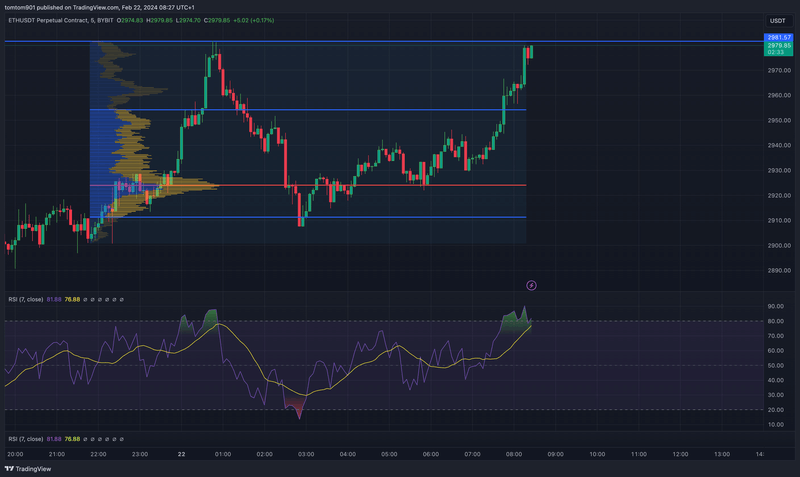Click the 13:00 time axis label
The height and width of the screenshot is (477, 800).
tap(721, 454)
